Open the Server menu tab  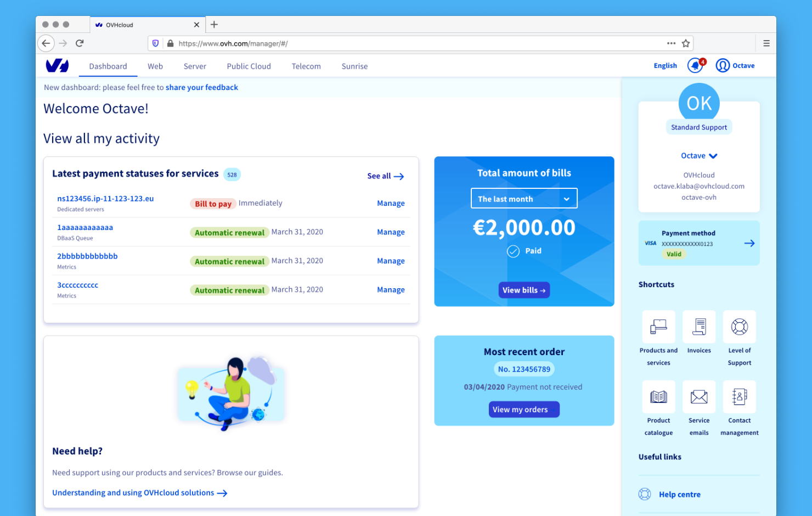click(195, 66)
